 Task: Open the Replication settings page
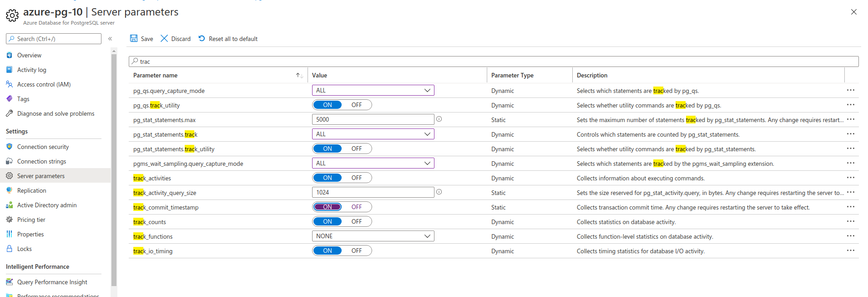(x=31, y=191)
